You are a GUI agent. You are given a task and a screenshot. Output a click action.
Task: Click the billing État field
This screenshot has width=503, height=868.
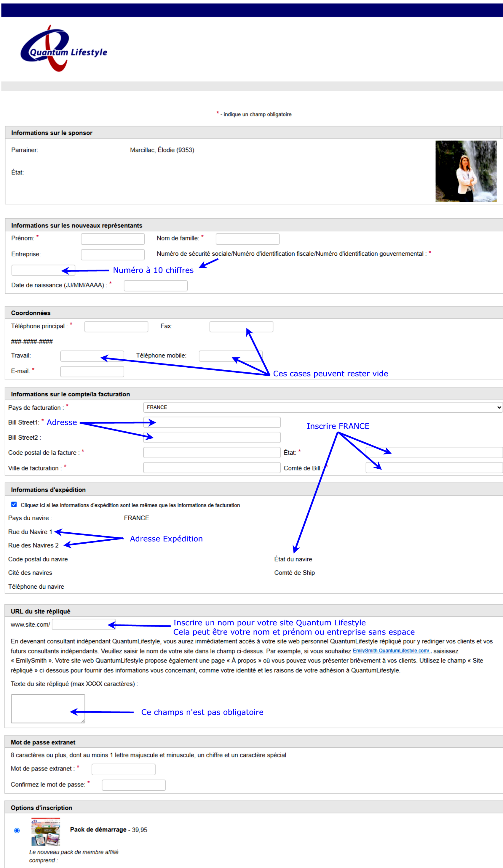click(x=434, y=453)
